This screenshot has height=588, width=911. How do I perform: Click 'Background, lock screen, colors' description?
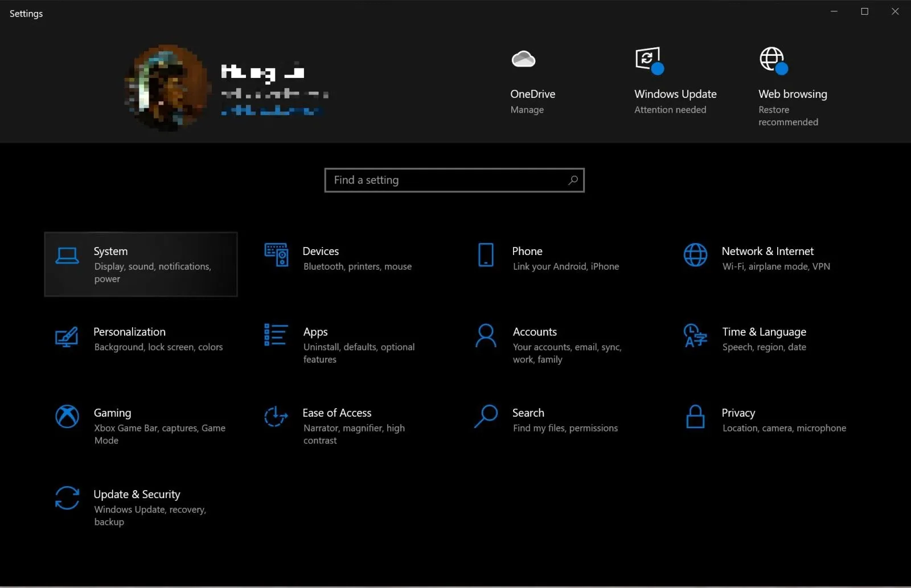[158, 347]
